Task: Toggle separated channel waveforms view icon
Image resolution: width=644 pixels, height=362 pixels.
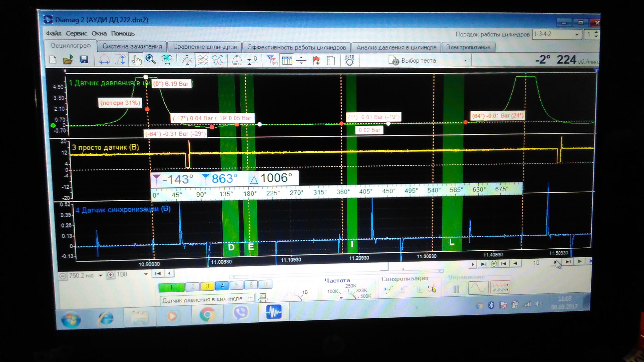Action: 203,60
